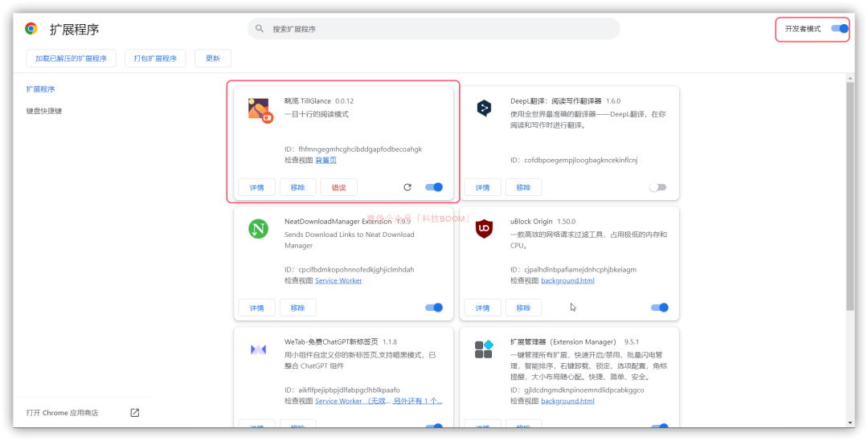
Task: Click the WeTab extension icon
Action: (x=258, y=349)
